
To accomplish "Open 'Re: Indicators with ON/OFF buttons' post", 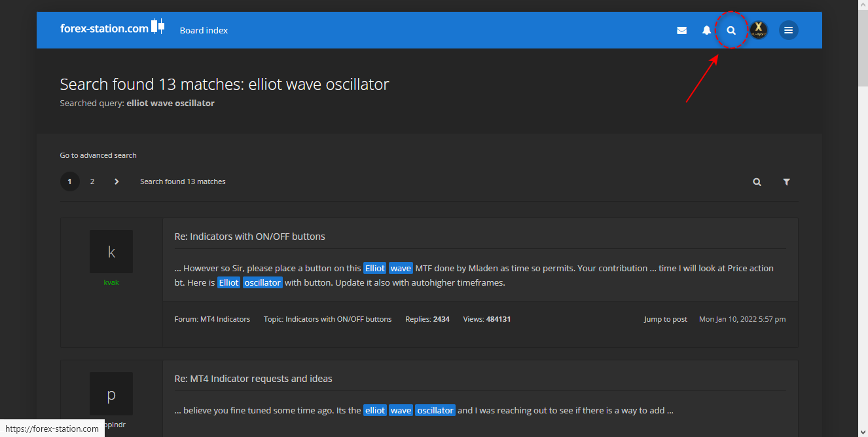I will (249, 237).
